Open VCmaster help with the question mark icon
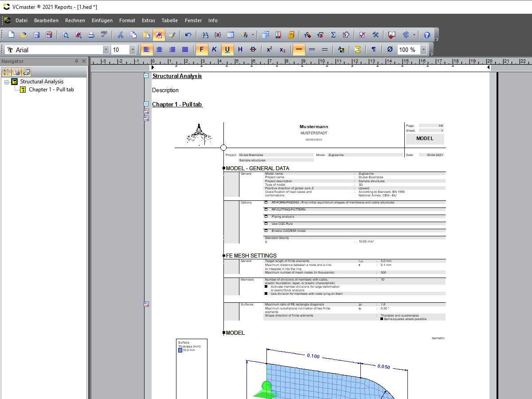 click(x=426, y=35)
